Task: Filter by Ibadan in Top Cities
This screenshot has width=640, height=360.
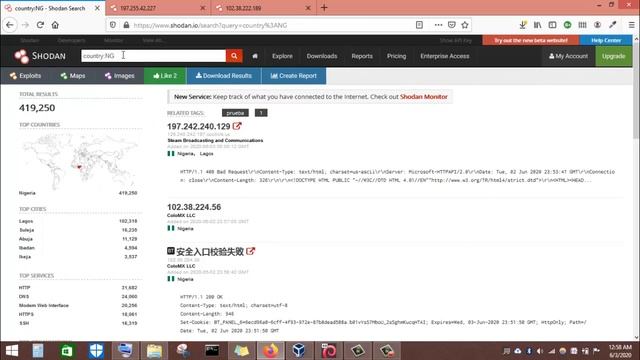Action: pos(27,248)
